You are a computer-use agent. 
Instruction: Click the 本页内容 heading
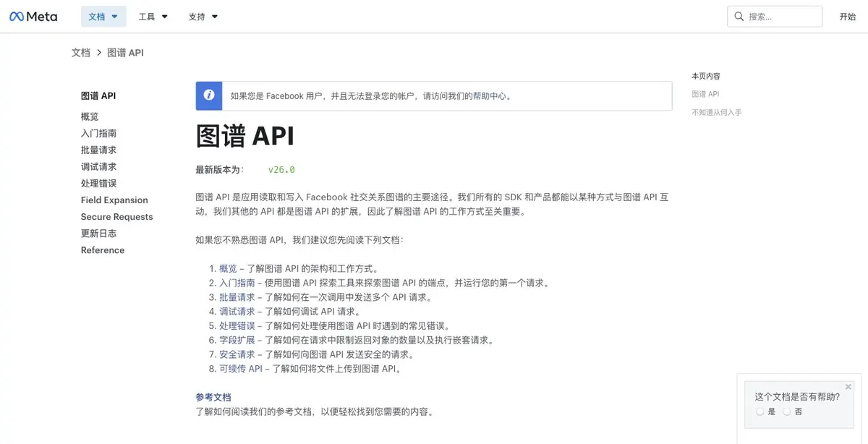pyautogui.click(x=706, y=76)
